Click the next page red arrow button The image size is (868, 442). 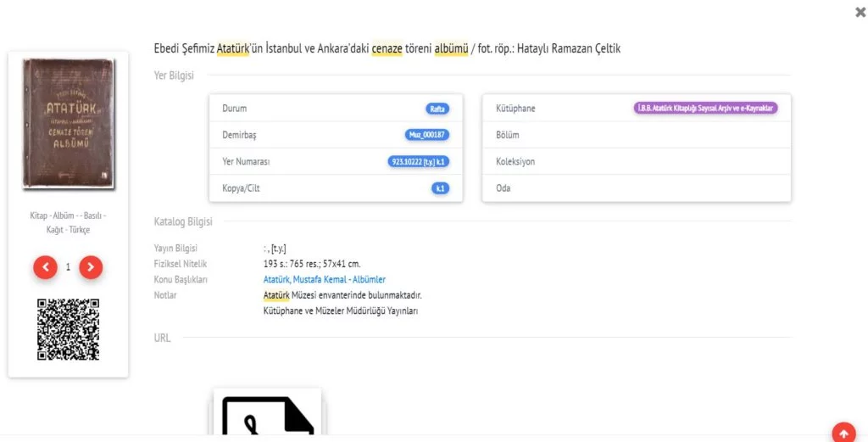pos(91,267)
